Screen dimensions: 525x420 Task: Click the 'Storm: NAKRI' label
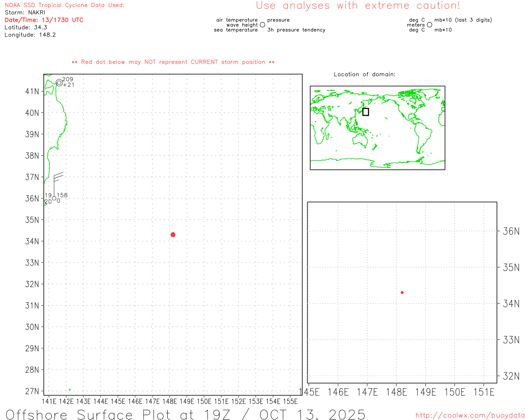25,13
